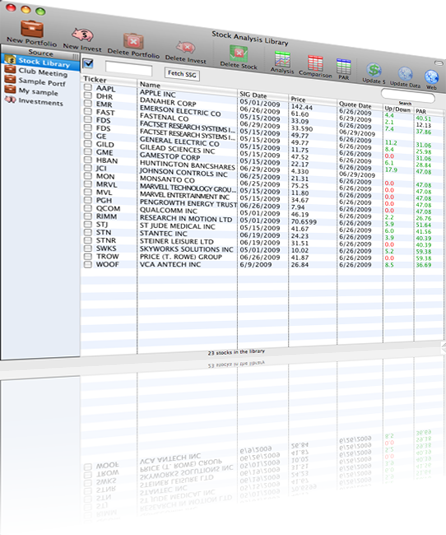Sort by the SIG Date column header

(x=253, y=95)
